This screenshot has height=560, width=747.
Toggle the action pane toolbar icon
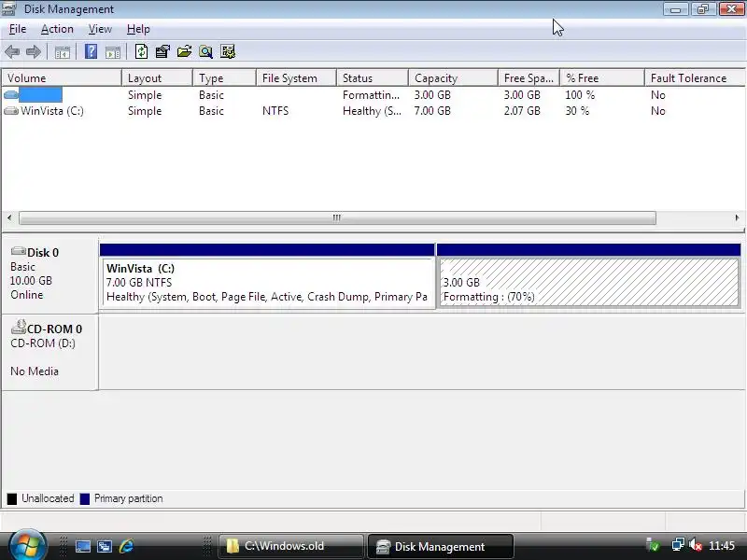tap(113, 52)
